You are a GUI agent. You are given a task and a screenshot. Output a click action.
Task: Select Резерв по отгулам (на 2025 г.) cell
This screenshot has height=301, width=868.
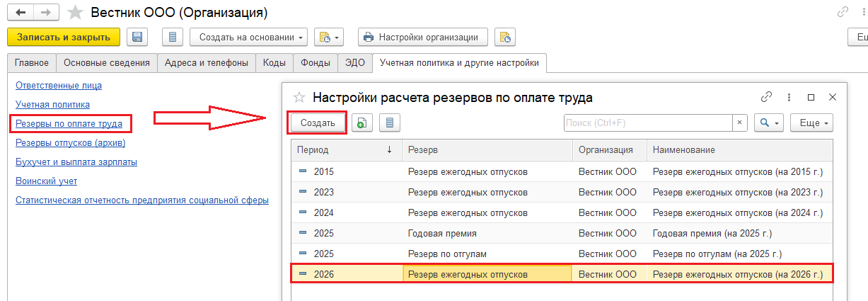(x=741, y=254)
